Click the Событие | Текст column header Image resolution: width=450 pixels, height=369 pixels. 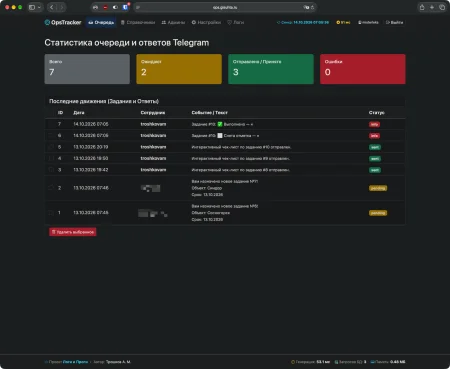[x=209, y=113]
